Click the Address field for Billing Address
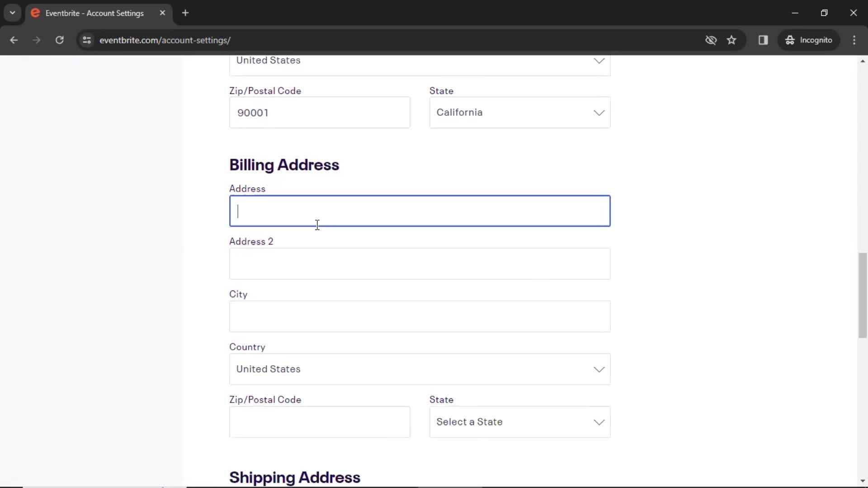This screenshot has height=488, width=868. pyautogui.click(x=420, y=210)
